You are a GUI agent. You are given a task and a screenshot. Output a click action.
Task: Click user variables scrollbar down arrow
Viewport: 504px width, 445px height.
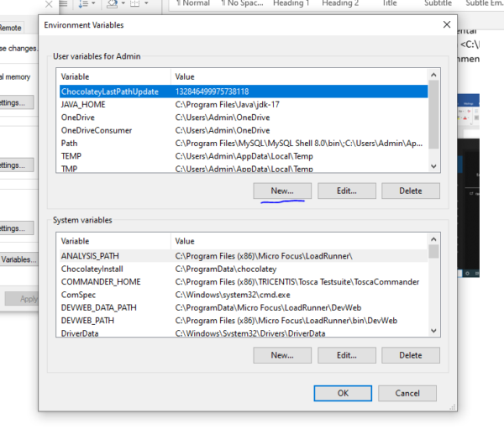[x=433, y=166]
